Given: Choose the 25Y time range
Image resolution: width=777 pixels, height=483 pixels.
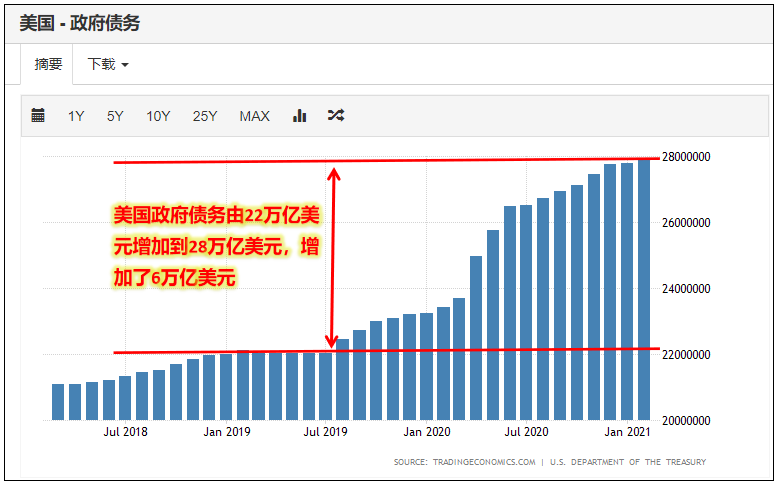Looking at the screenshot, I should (205, 116).
